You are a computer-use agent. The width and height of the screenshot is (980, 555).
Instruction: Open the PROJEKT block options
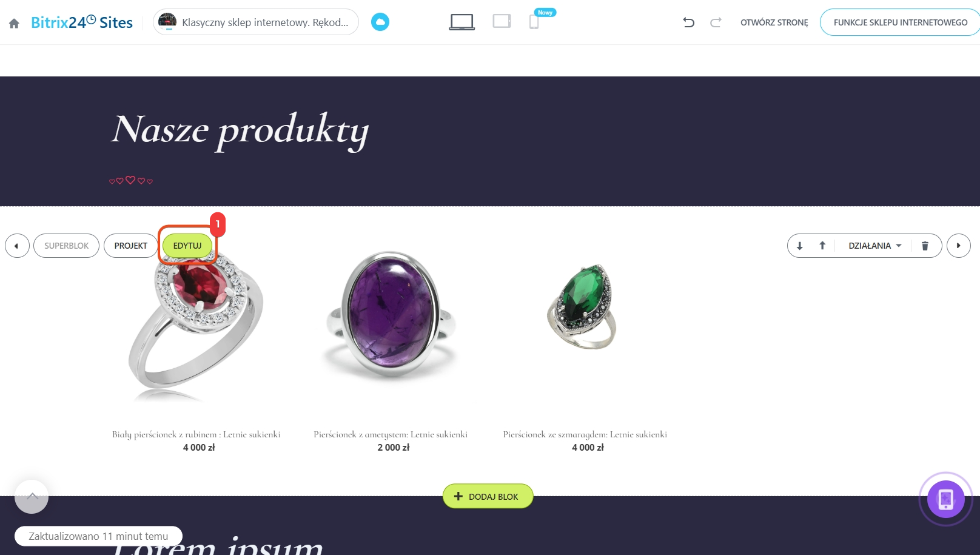(x=131, y=246)
